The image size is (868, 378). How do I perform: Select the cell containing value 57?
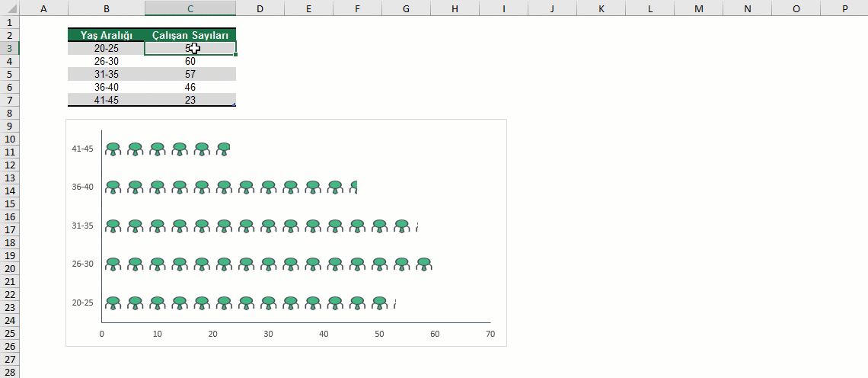point(190,74)
